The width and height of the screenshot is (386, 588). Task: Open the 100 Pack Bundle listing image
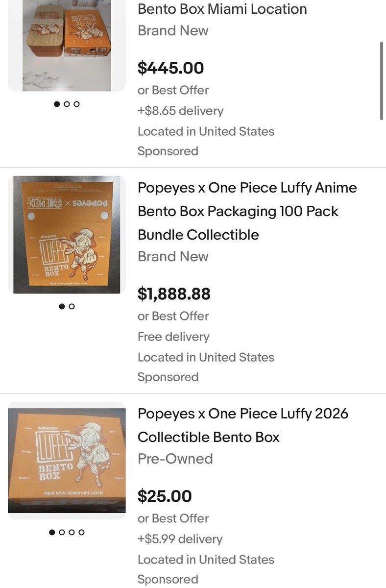tap(67, 235)
